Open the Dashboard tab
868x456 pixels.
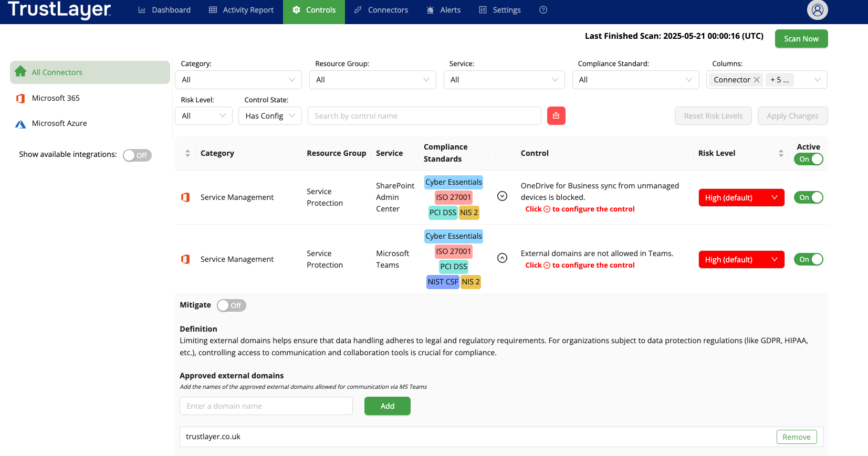click(164, 10)
